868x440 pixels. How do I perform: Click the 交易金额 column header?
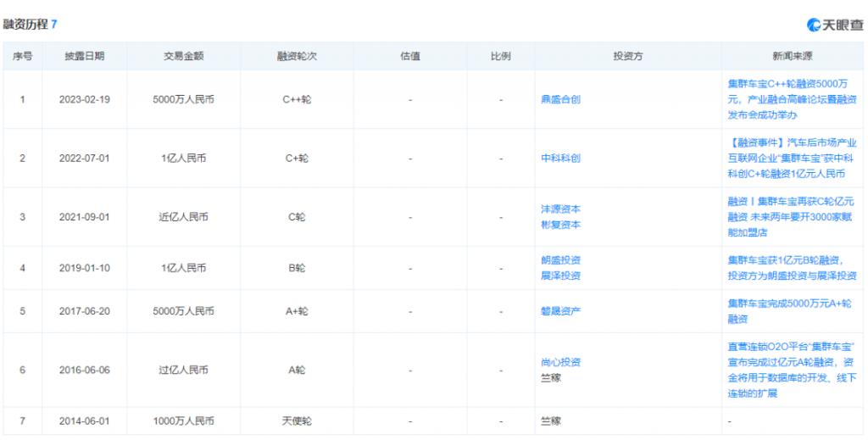(x=184, y=56)
